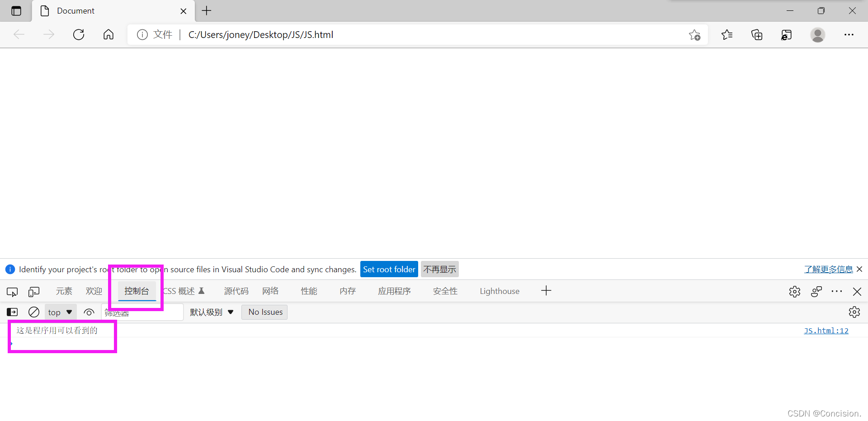Viewport: 868px width, 421px height.
Task: Toggle device emulation mode
Action: tap(34, 292)
